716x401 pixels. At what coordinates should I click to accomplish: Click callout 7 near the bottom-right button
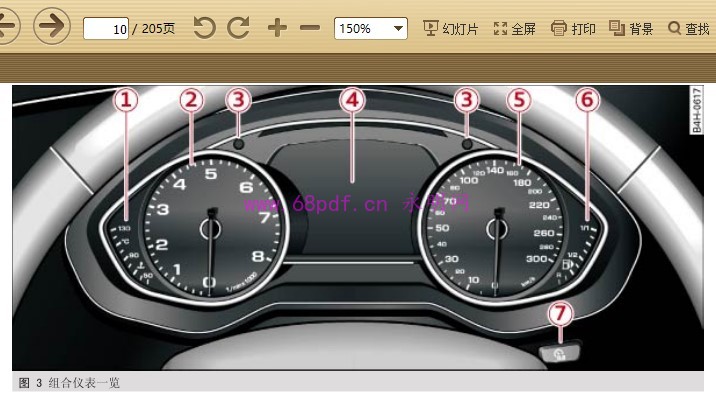(x=559, y=313)
